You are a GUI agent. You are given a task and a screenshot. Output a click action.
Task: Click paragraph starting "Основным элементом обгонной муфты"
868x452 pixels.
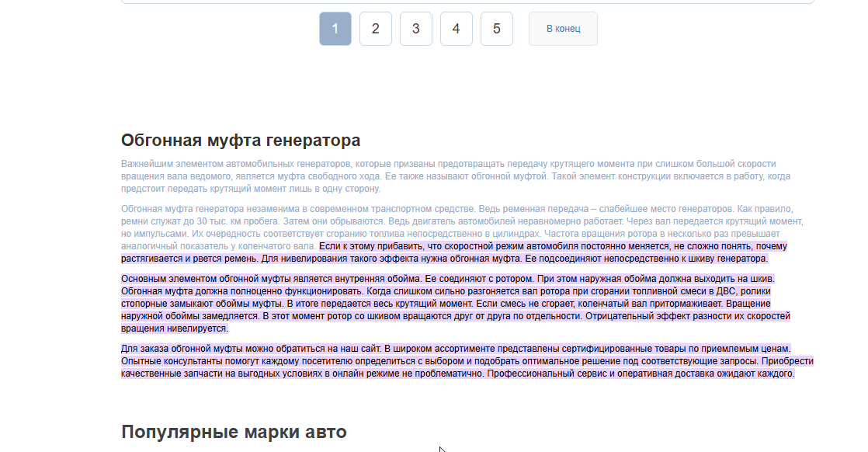point(456,304)
